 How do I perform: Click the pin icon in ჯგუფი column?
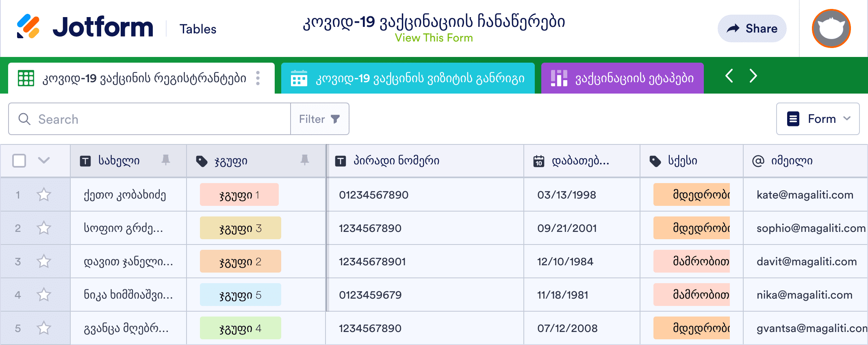tap(304, 160)
